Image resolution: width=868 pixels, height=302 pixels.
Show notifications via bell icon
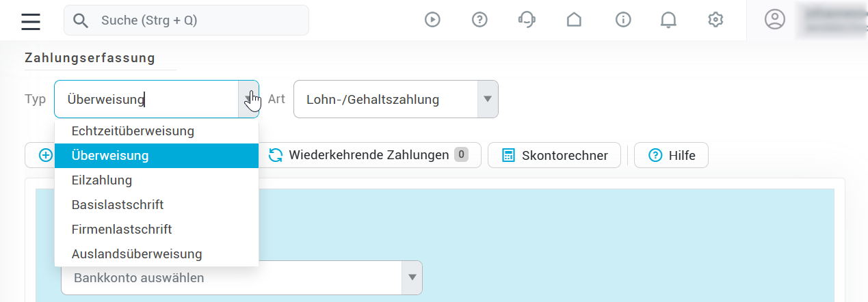[x=668, y=20]
